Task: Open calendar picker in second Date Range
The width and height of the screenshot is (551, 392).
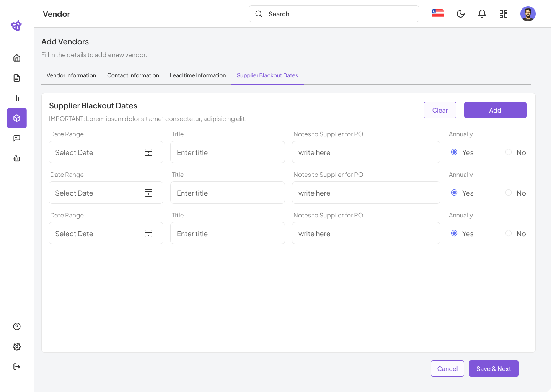Action: 148,193
